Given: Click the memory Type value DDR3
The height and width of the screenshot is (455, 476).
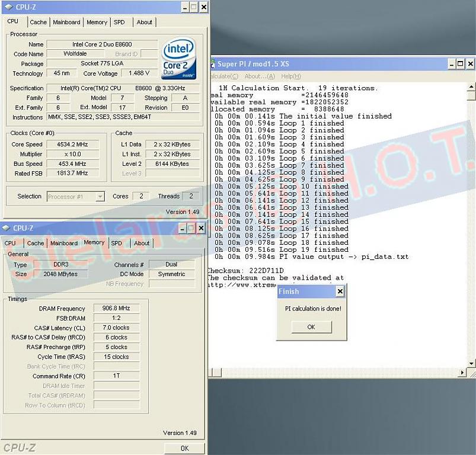Looking at the screenshot, I should (60, 264).
